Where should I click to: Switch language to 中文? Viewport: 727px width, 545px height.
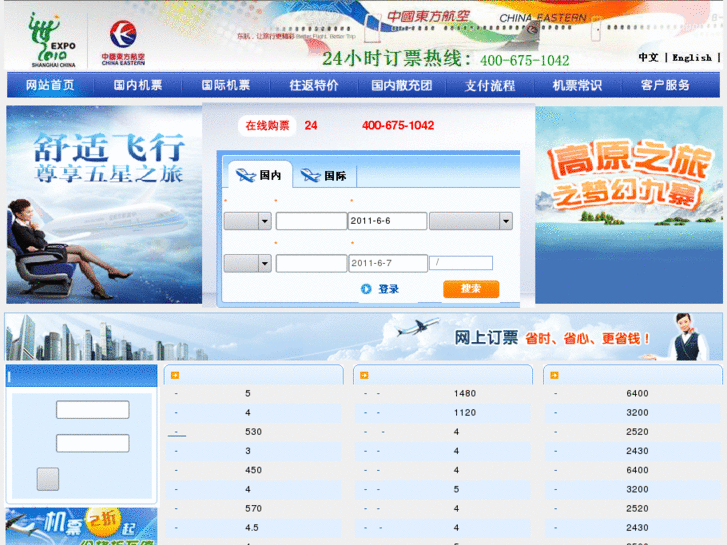(x=648, y=58)
